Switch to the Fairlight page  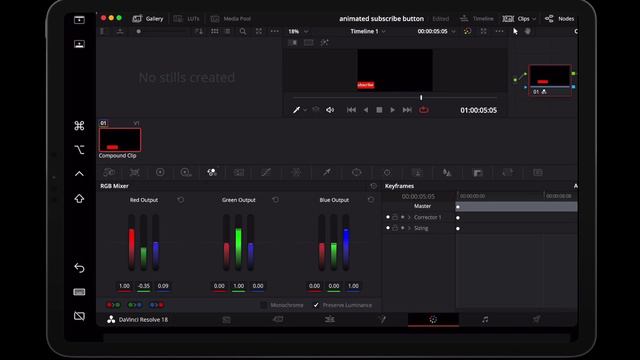pyautogui.click(x=485, y=320)
